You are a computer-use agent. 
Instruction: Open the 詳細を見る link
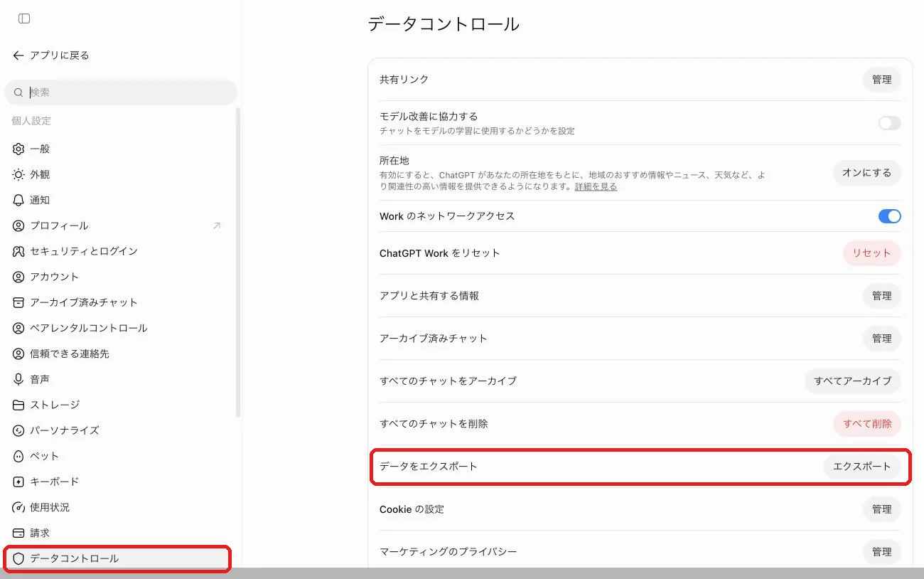tap(596, 187)
